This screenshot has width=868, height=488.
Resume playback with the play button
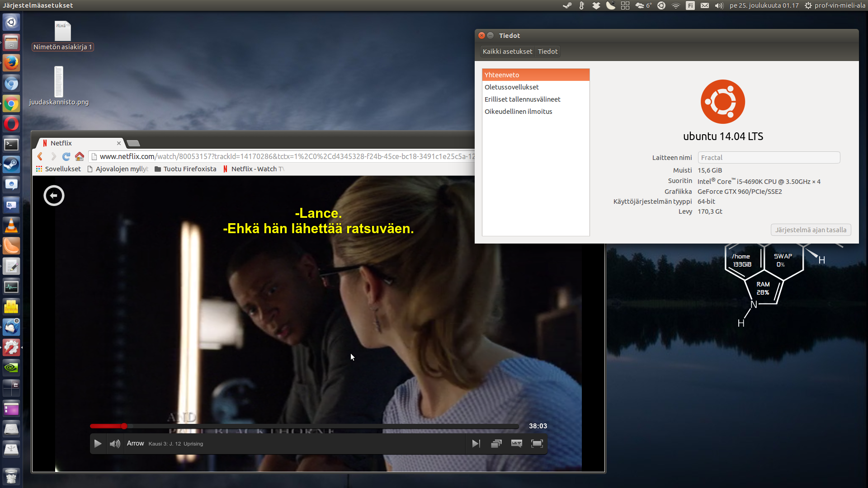point(98,444)
